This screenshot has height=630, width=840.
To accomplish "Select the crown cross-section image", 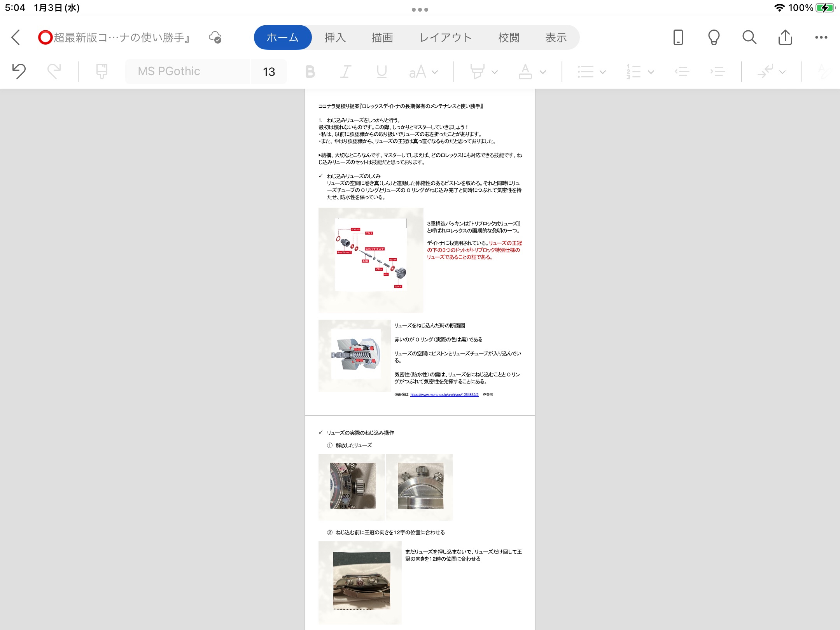I will tap(354, 355).
